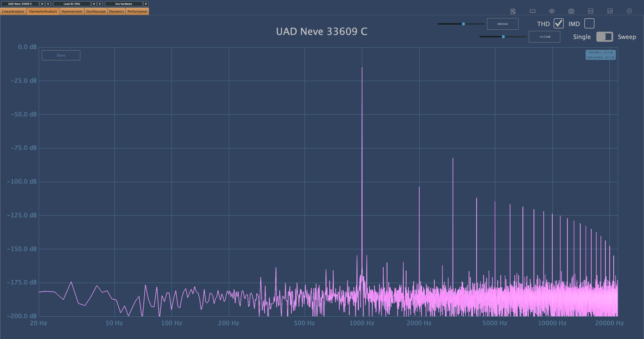
Task: Click the frequency slider handle
Action: coord(463,24)
